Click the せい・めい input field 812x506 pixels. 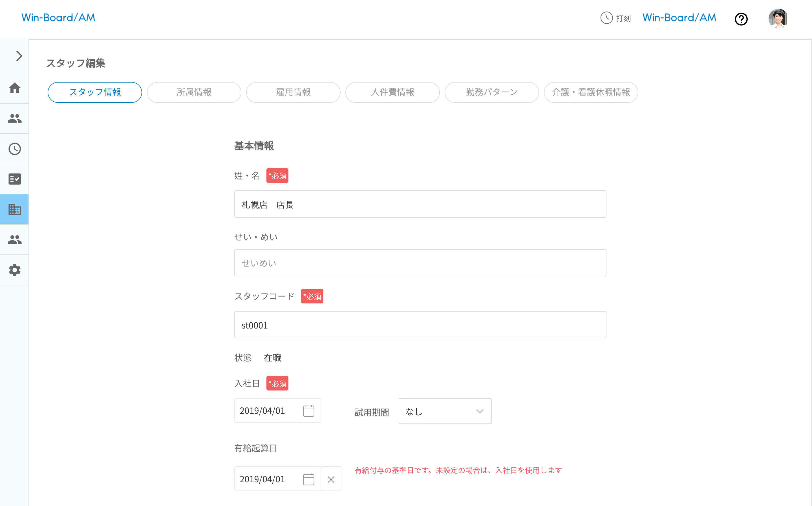pos(420,263)
